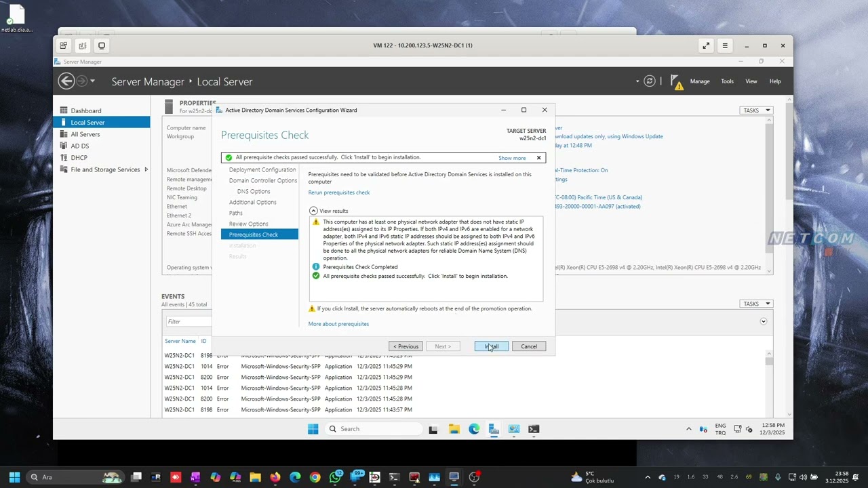
Task: Click guest Server Manager taskbar icon
Action: [x=494, y=429]
